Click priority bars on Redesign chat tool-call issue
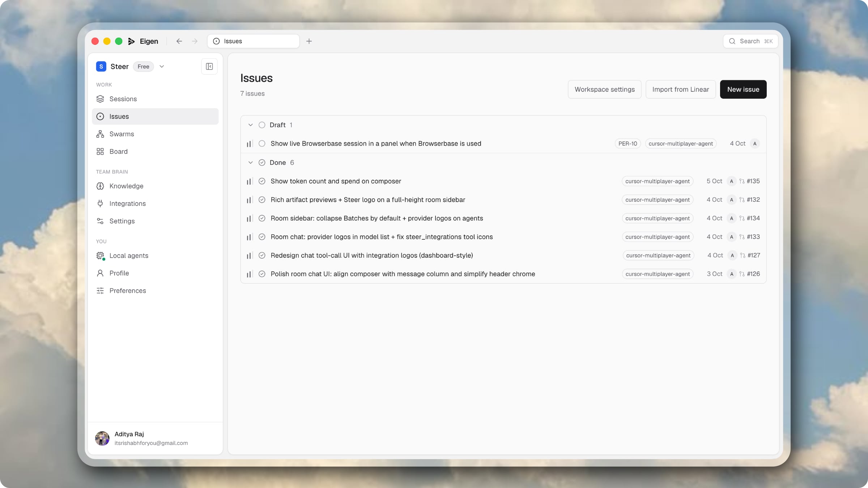 tap(249, 256)
